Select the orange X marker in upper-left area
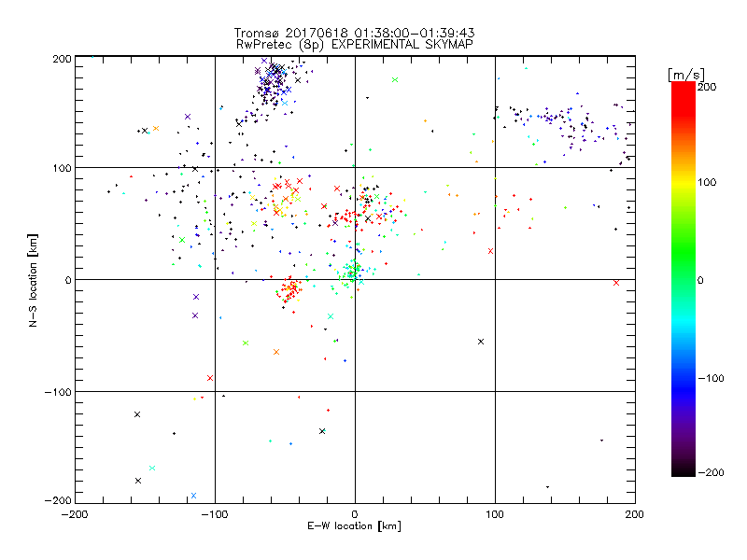747x560 pixels. coord(156,128)
